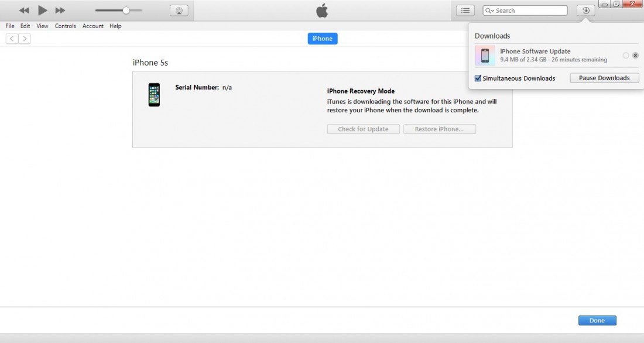Screen dimensions: 644x343
Task: Open the Help menu
Action: (115, 26)
